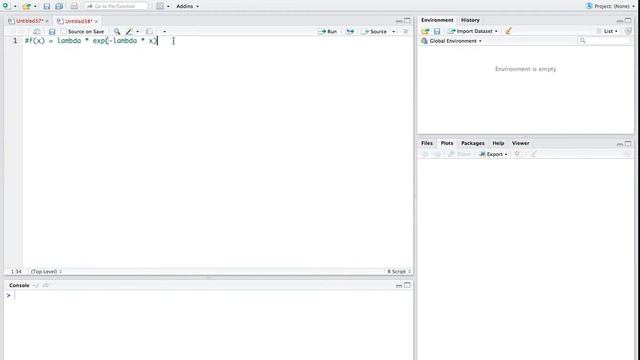Click the Clear workspace broom icon
Screen dimensions: 640x360
(x=508, y=31)
